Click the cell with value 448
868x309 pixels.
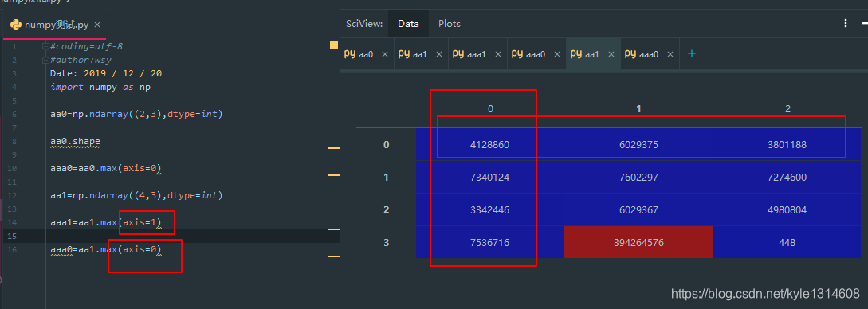[787, 242]
